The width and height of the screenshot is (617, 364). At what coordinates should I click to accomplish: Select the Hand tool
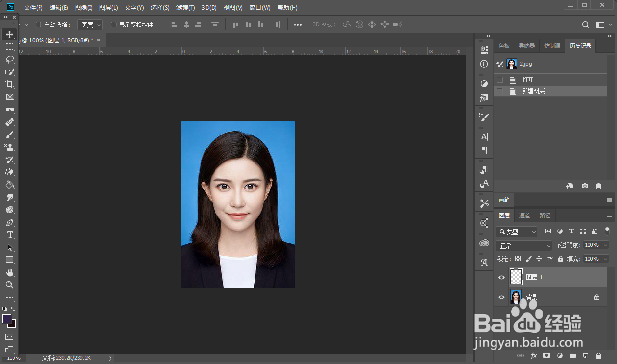coord(9,272)
